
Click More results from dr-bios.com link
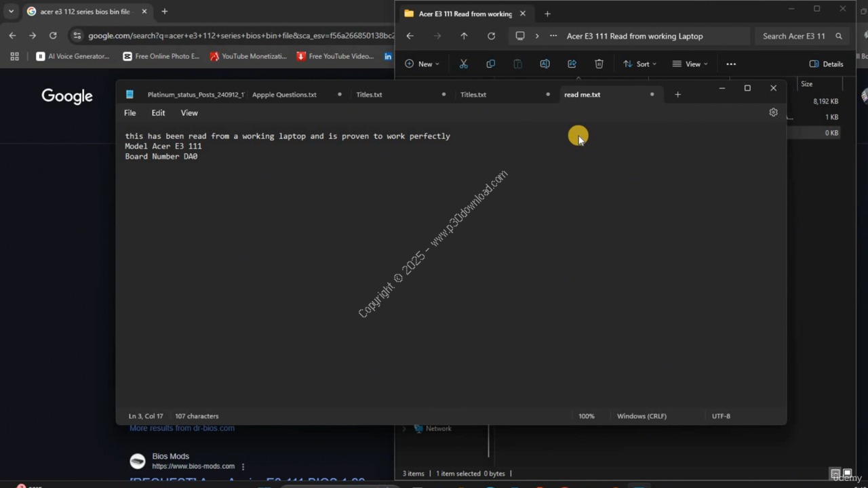pyautogui.click(x=182, y=428)
